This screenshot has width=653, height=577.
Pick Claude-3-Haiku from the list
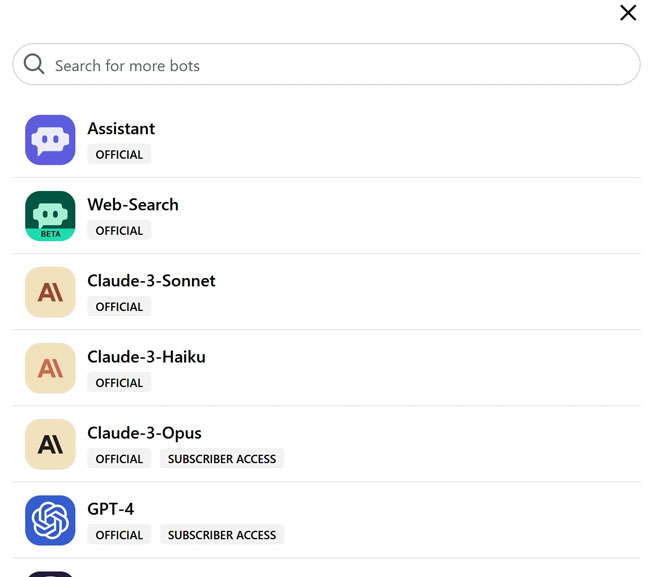146,357
